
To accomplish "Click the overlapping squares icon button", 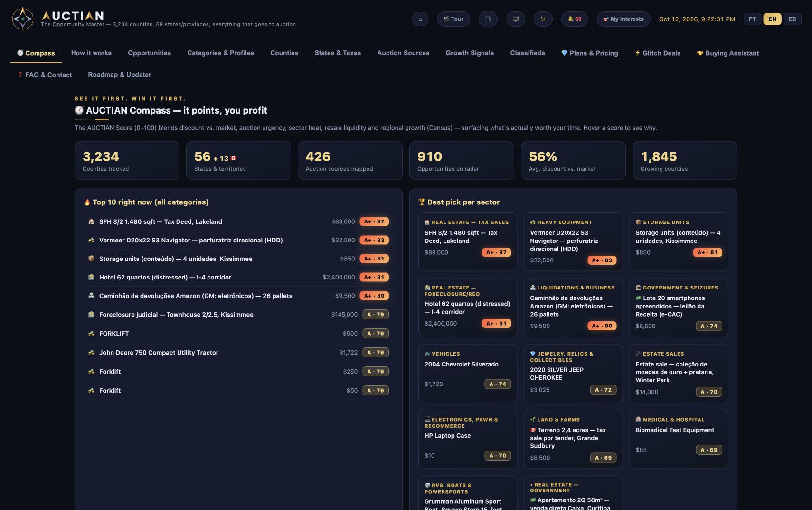I will pos(488,19).
